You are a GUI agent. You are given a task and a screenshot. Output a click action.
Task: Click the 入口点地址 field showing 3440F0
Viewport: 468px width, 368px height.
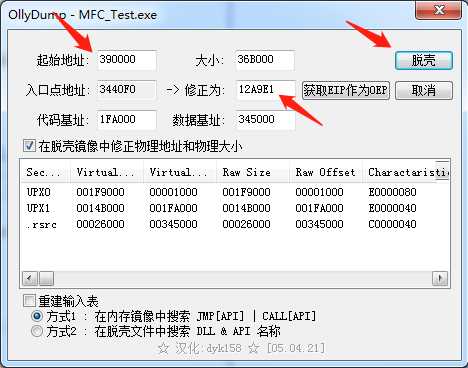pyautogui.click(x=127, y=90)
